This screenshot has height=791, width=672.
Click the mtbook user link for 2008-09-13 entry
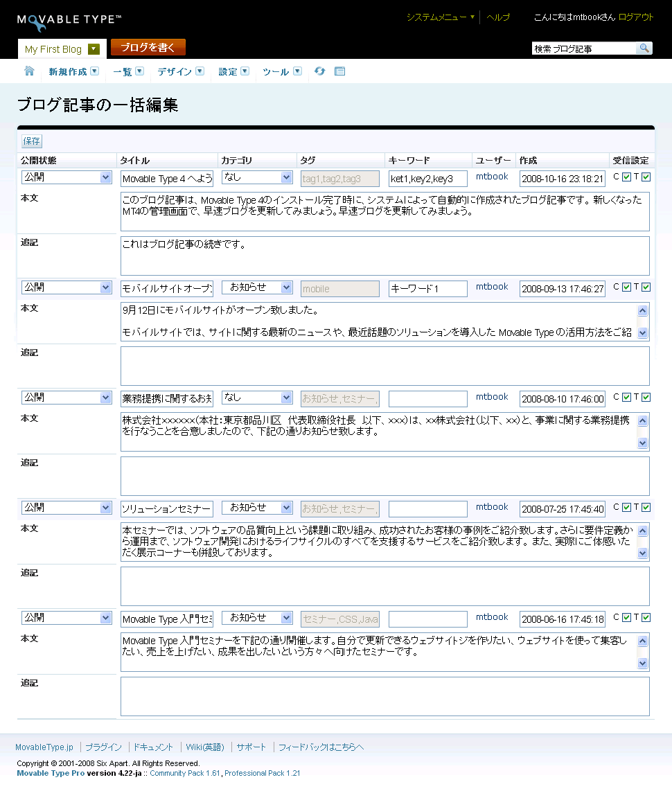click(x=492, y=287)
